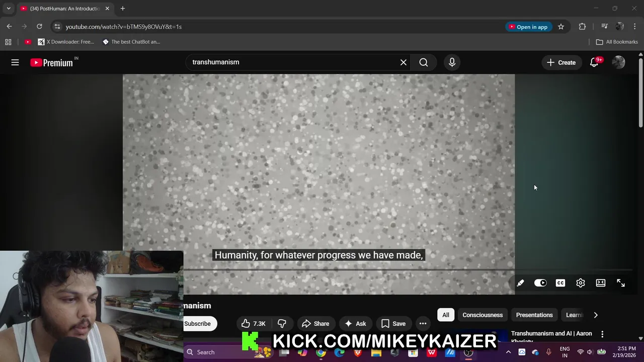Toggle closed captions in player
This screenshot has height=362, width=644.
pyautogui.click(x=560, y=283)
